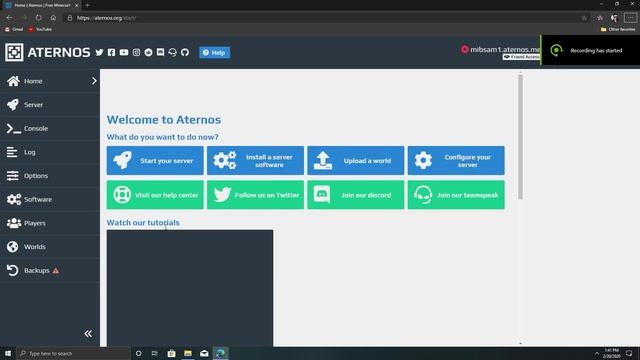Open the Gmail bookmark

click(x=14, y=29)
